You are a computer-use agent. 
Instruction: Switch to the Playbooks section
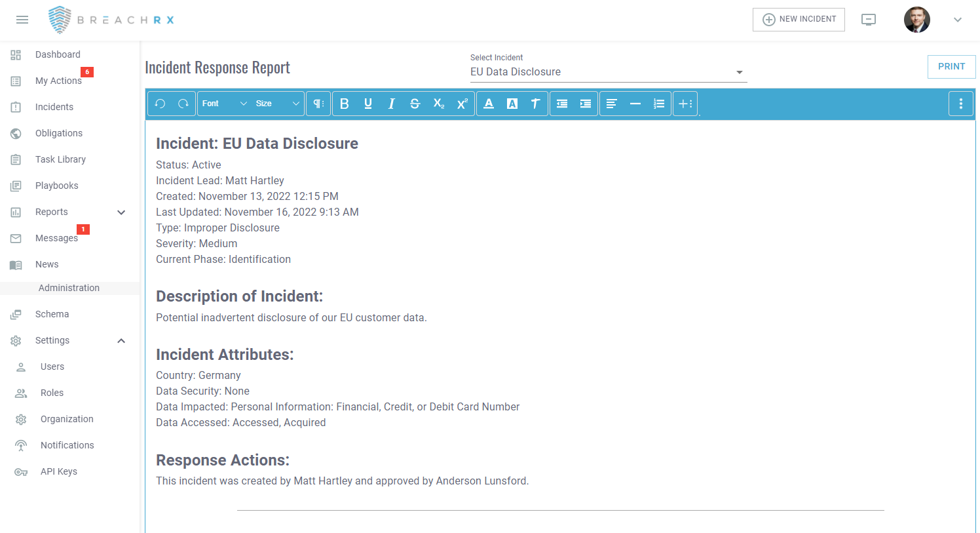(56, 186)
